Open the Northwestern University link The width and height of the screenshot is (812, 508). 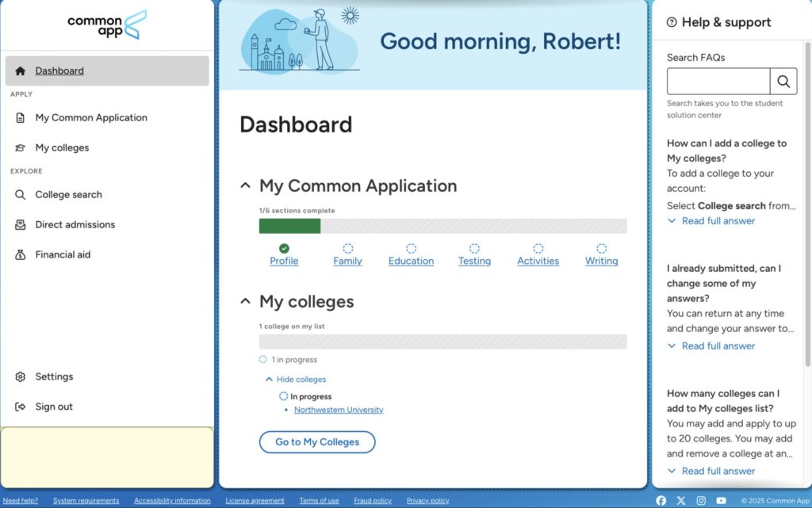click(339, 411)
